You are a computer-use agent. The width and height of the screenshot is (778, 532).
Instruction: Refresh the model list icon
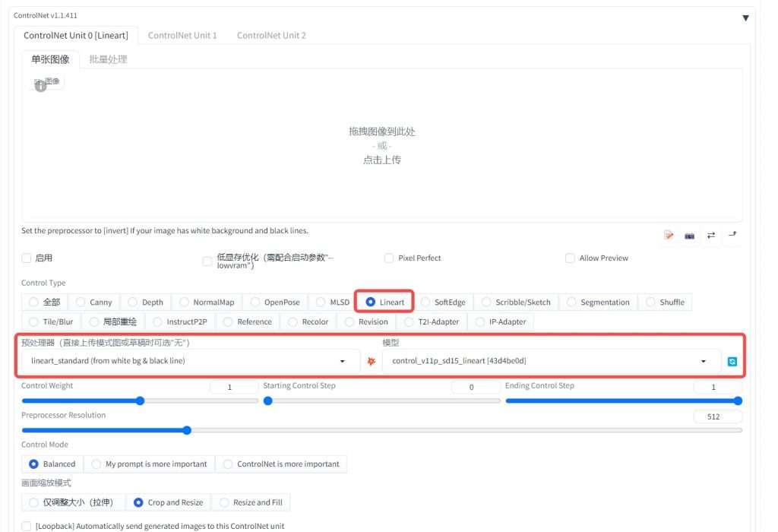[732, 361]
